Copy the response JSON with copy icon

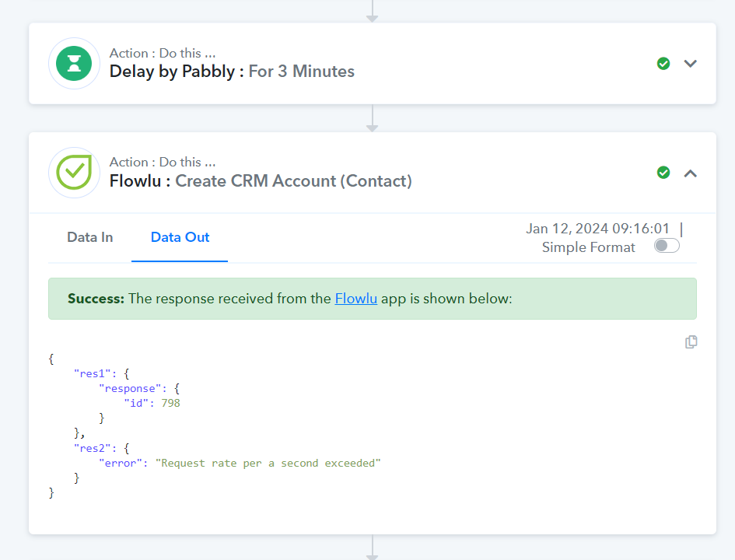pos(691,342)
